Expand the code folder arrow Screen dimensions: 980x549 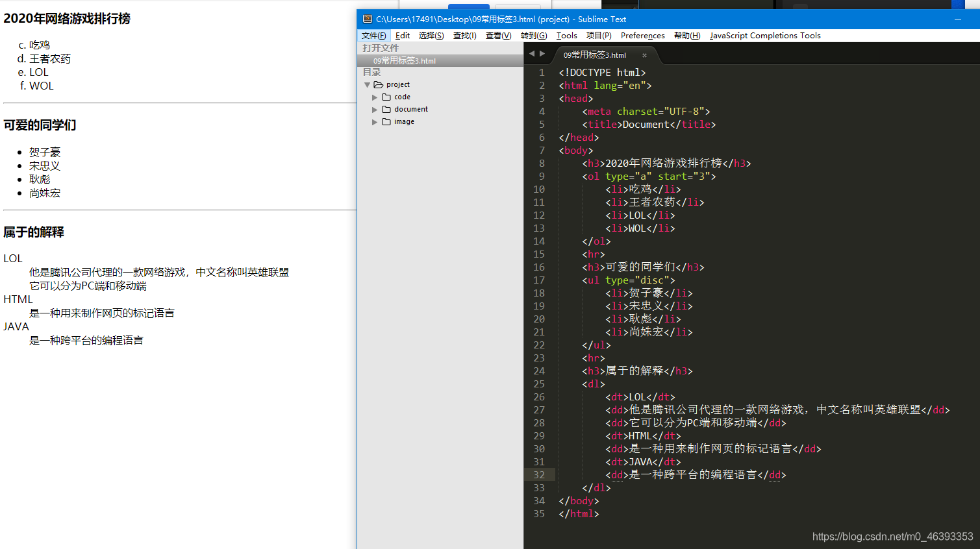point(375,97)
